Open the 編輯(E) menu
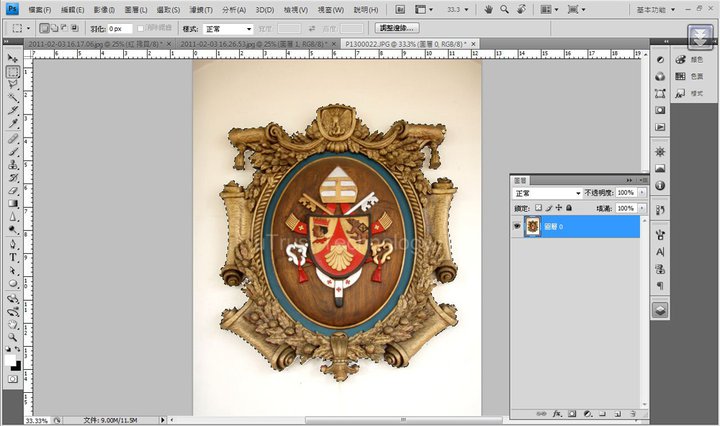The image size is (720, 426). pos(73,9)
